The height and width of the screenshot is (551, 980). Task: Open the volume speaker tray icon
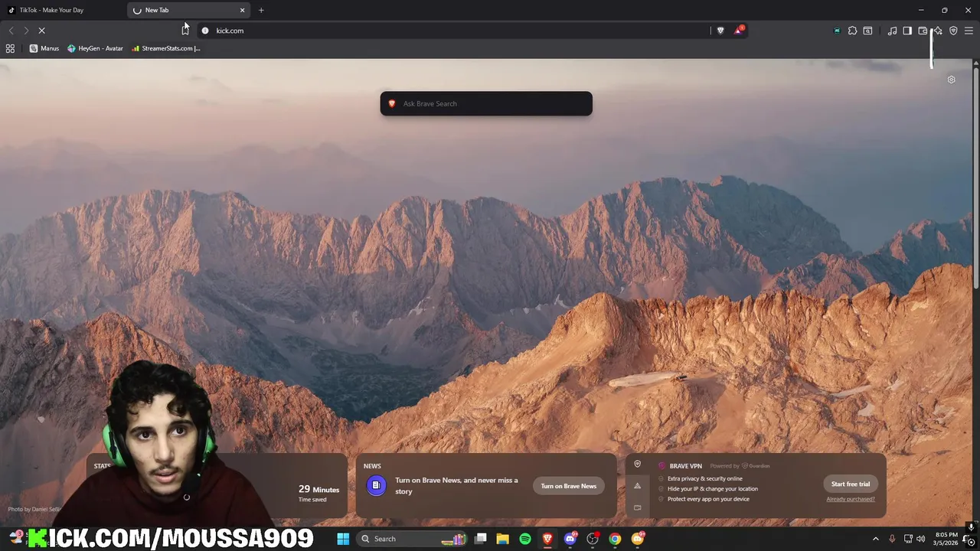point(921,539)
